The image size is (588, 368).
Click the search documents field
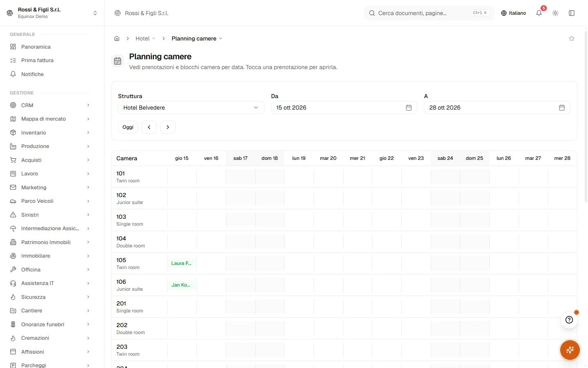click(x=429, y=13)
